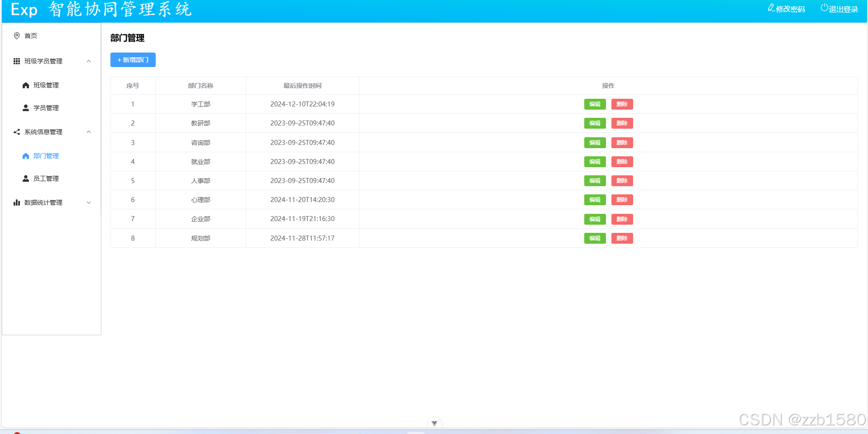The width and height of the screenshot is (868, 434).
Task: Click the person icon next to 员工管理
Action: point(26,178)
